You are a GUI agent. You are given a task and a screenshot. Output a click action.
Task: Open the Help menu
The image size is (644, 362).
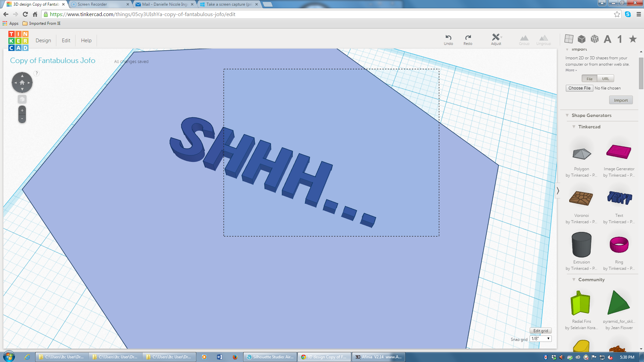(86, 41)
